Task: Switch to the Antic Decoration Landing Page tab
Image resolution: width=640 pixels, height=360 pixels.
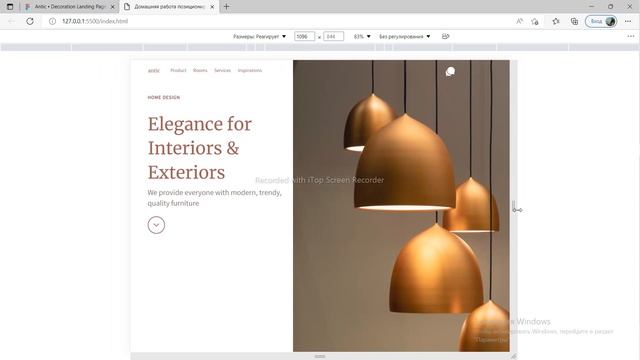Action: click(x=69, y=7)
